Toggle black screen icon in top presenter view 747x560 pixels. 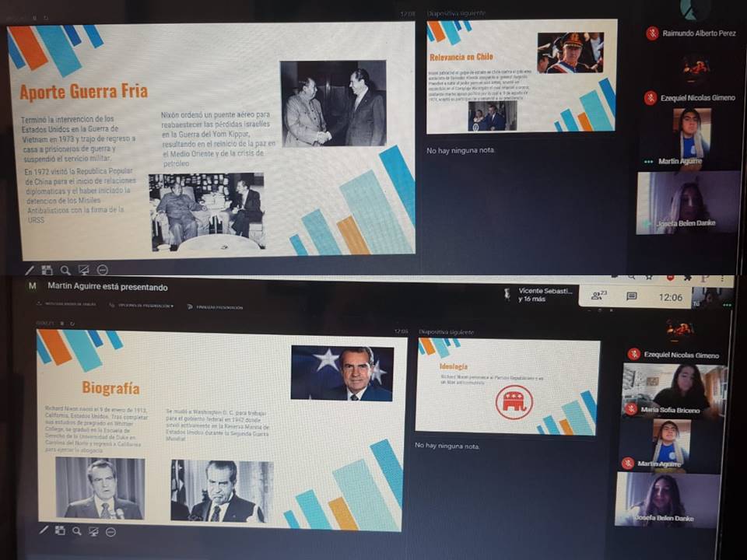click(84, 270)
